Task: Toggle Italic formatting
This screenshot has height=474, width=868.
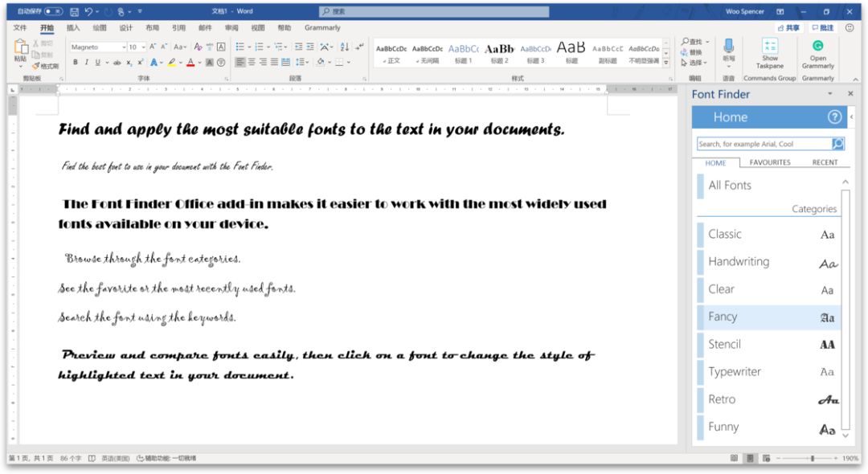Action: [x=86, y=63]
